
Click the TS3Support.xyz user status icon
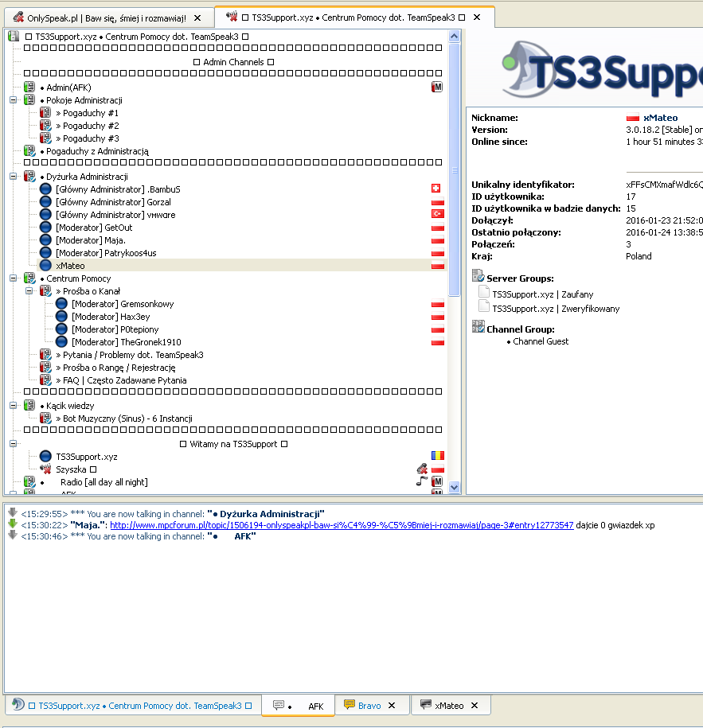[x=45, y=457]
